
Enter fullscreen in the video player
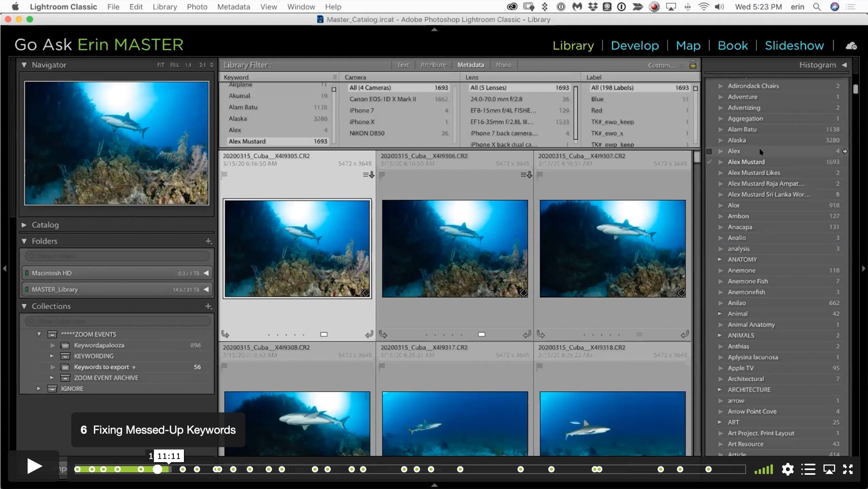[848, 469]
